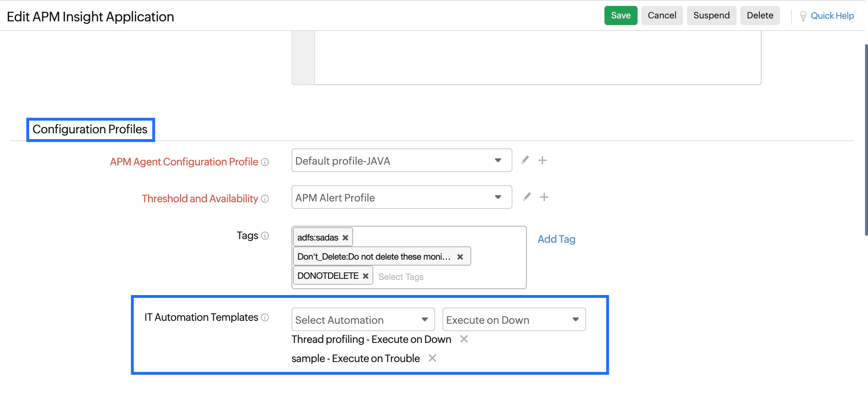The height and width of the screenshot is (400, 868).
Task: Open Default profile-JAVA dropdown
Action: (x=401, y=161)
